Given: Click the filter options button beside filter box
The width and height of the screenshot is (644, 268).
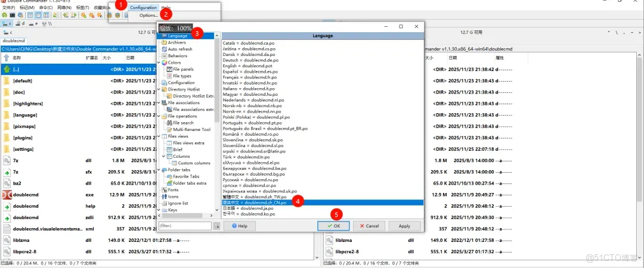Looking at the screenshot, I should click(216, 226).
